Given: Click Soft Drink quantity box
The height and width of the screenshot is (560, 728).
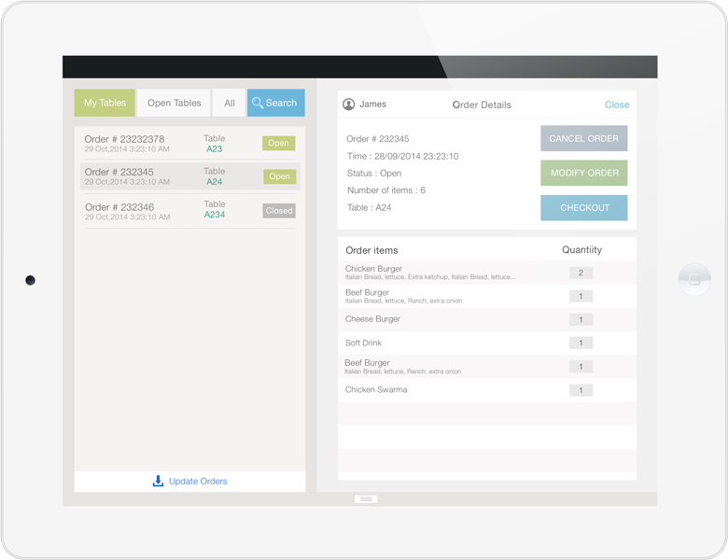Looking at the screenshot, I should pyautogui.click(x=581, y=343).
